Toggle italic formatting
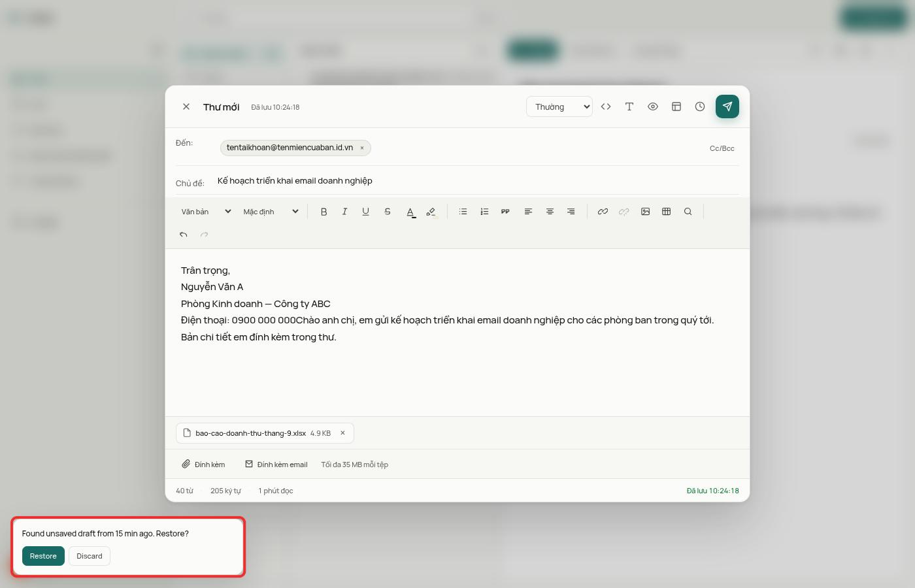The image size is (915, 588). 344,212
